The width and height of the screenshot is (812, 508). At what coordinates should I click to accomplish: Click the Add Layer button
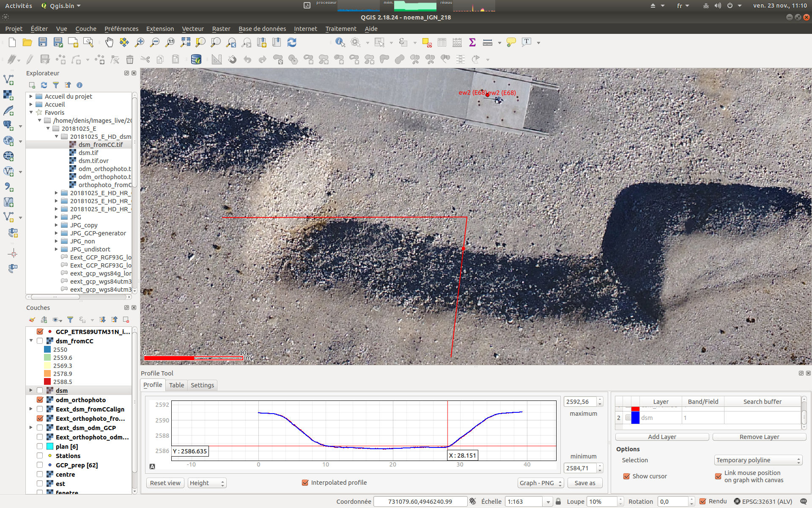tap(661, 436)
